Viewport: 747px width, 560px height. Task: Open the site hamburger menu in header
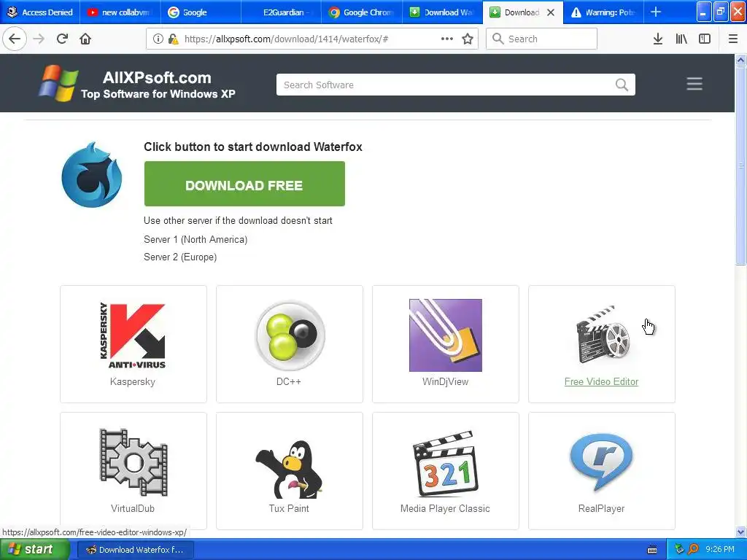tap(694, 84)
